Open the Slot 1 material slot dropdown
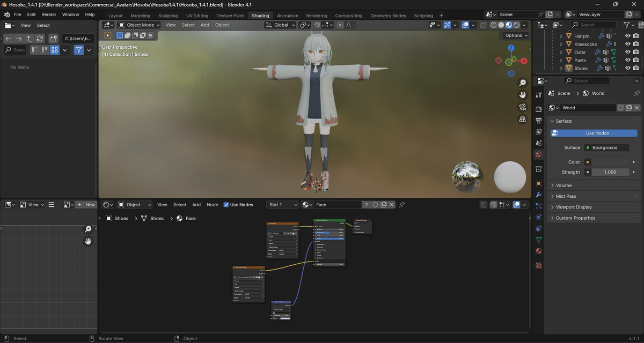 tap(283, 205)
